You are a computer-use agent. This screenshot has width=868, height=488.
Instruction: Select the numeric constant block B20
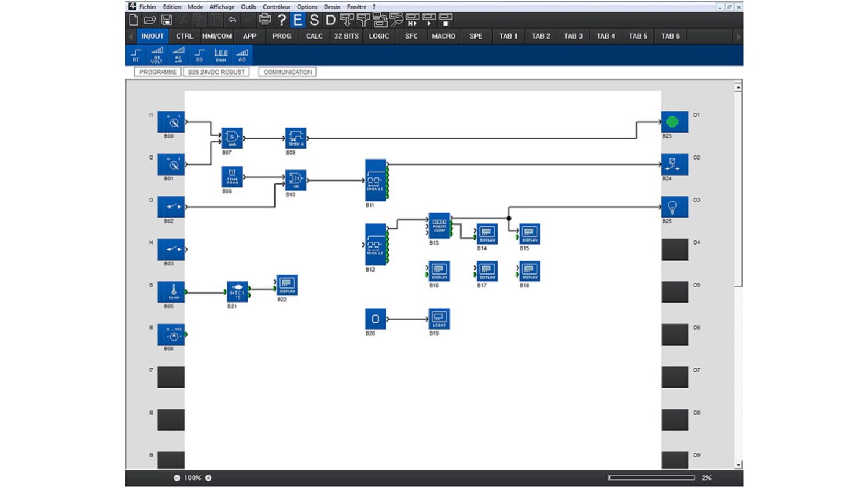(x=375, y=319)
